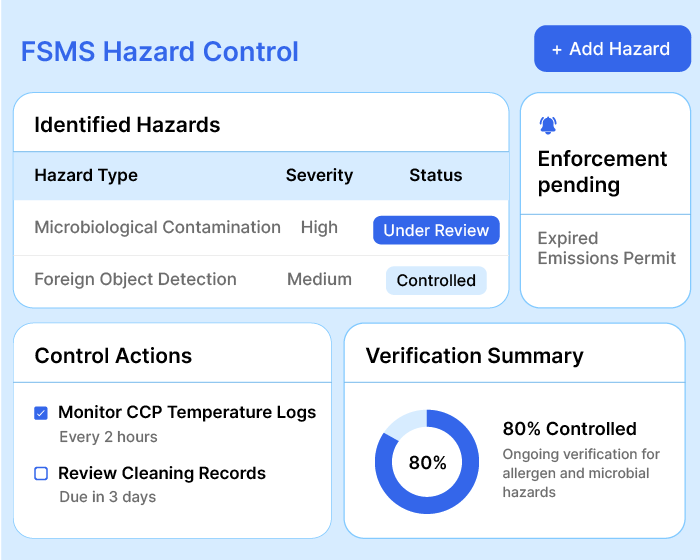Screen dimensions: 700x560
Task: Click High severity for Microbiological Contamination
Action: (x=319, y=227)
